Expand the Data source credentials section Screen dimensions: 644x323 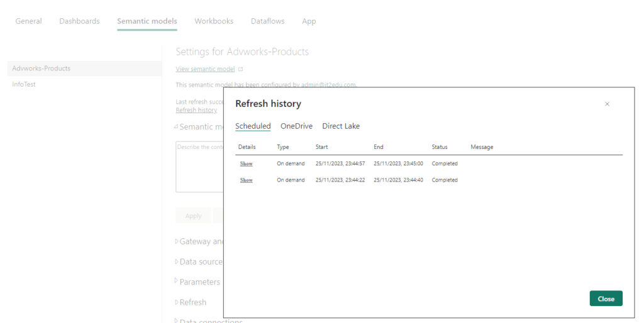pyautogui.click(x=176, y=261)
